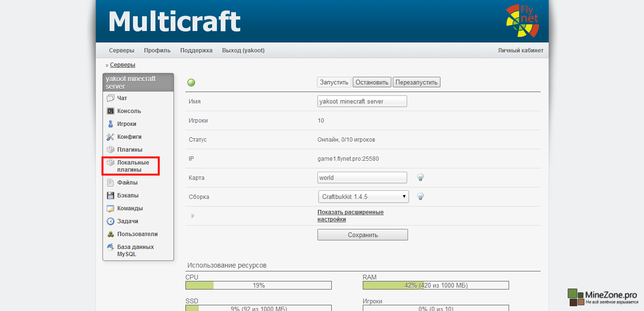Open the Craftbukkit 1.4.5 build dropdown
Screen dimensions: 644x311
(363, 197)
